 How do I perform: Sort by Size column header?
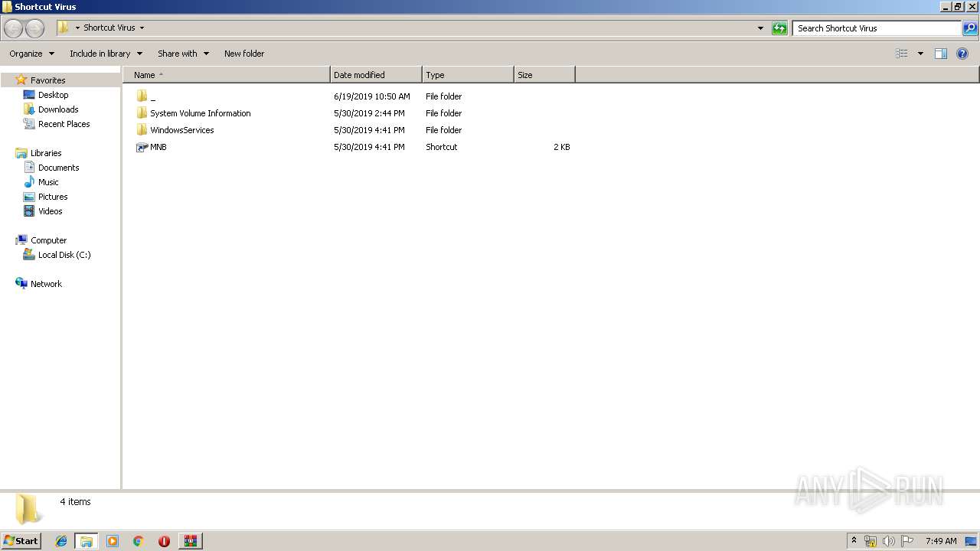[544, 75]
